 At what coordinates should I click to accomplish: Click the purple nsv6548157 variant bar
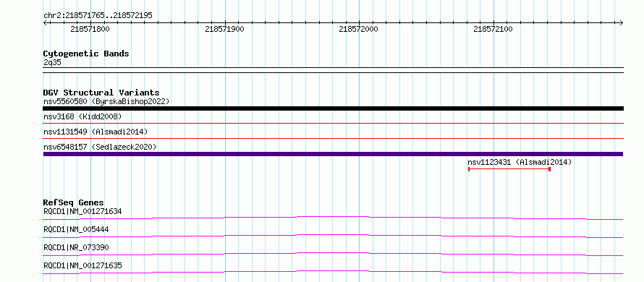point(333,154)
